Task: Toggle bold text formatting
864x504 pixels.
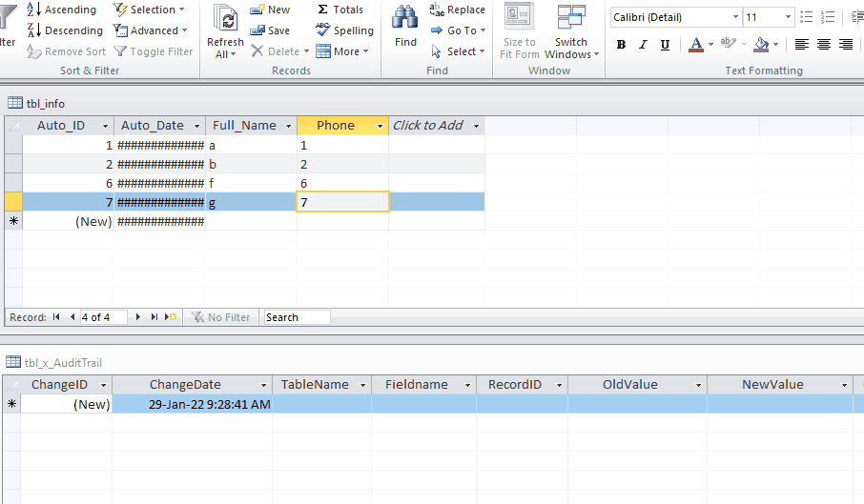Action: (622, 45)
